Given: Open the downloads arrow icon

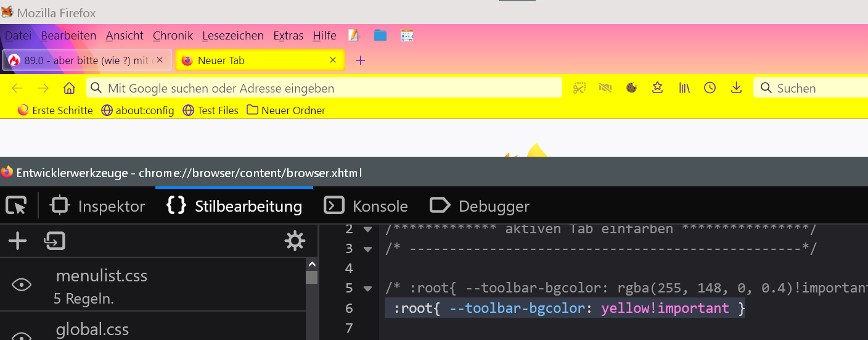Looking at the screenshot, I should (x=736, y=88).
